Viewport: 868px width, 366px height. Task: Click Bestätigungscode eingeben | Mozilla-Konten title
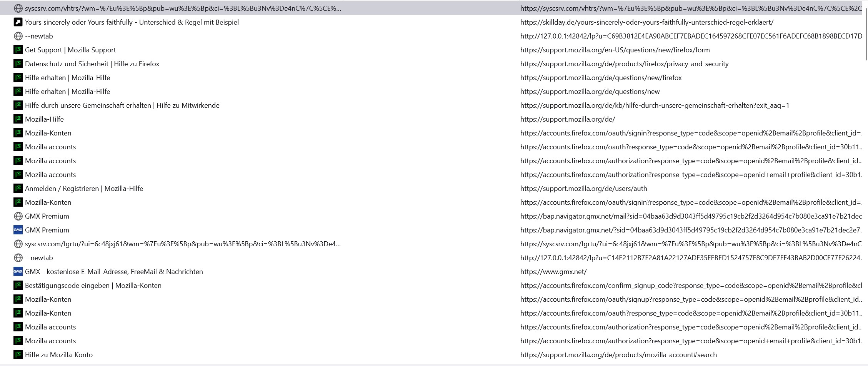coord(93,286)
